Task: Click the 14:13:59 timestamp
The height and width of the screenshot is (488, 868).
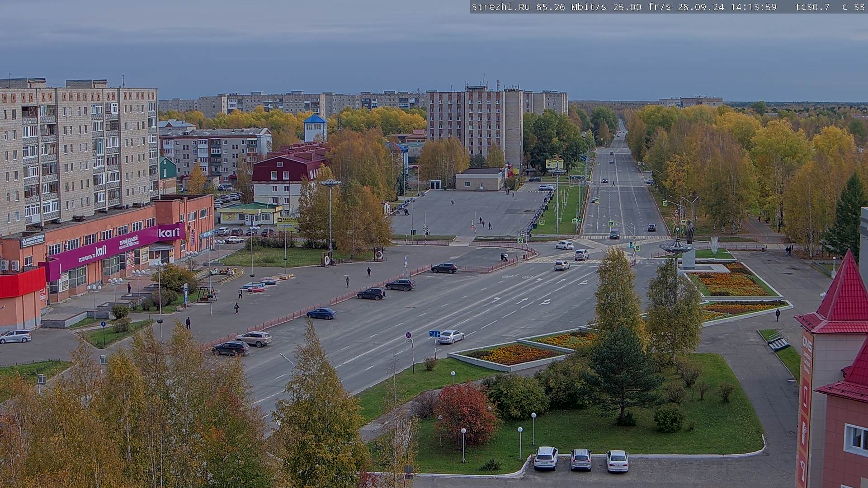Action: pyautogui.click(x=753, y=7)
